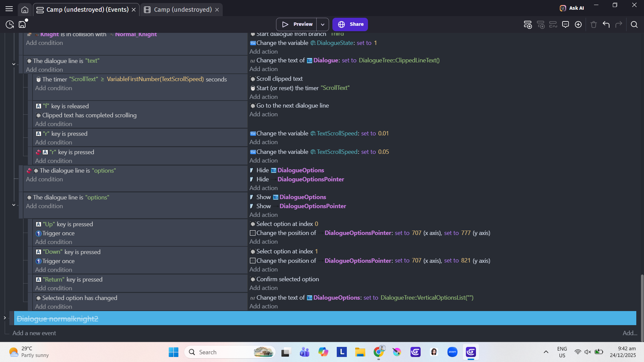Image resolution: width=644 pixels, height=362 pixels.
Task: Open the Project Manager hamburger menu
Action: tap(9, 9)
